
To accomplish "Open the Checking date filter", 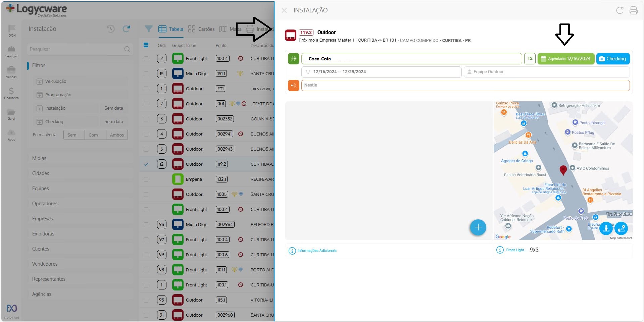I will pyautogui.click(x=65, y=121).
